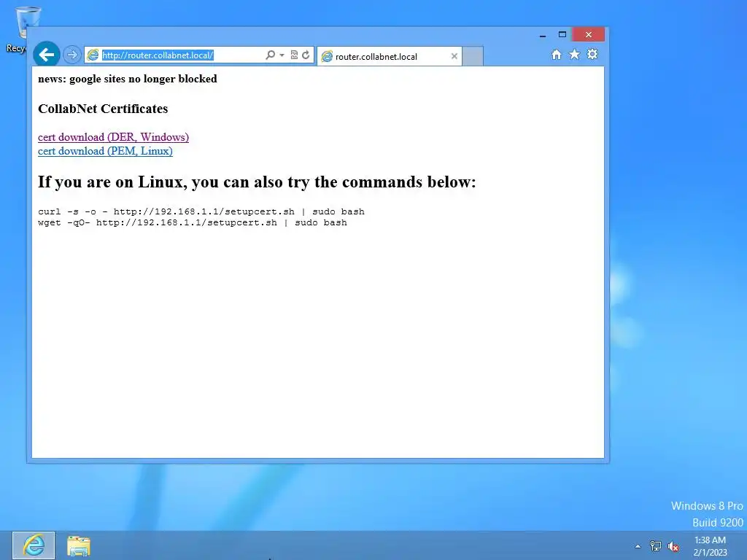Image resolution: width=747 pixels, height=560 pixels.
Task: Click Internet Explorer taskbar button
Action: point(34,545)
